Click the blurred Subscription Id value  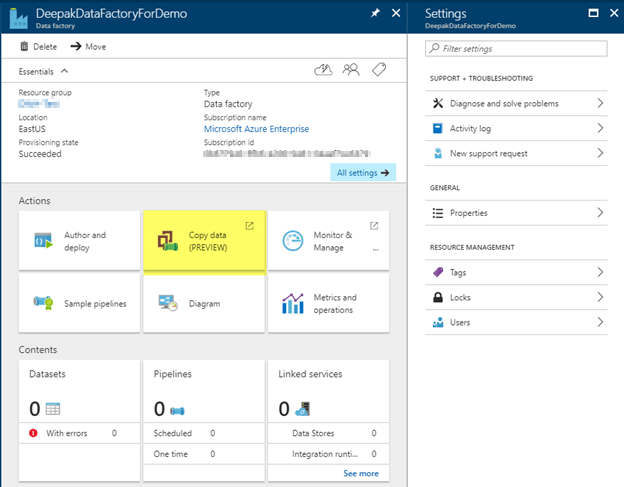(287, 154)
